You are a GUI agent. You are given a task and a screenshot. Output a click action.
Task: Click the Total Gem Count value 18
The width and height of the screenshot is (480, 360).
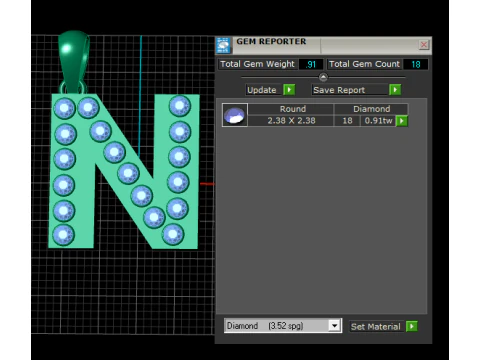(416, 64)
